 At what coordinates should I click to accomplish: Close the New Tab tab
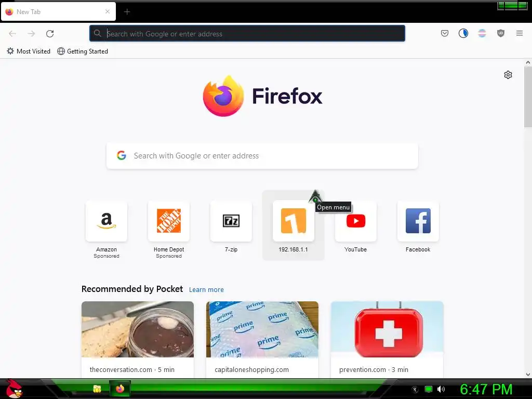(x=108, y=11)
